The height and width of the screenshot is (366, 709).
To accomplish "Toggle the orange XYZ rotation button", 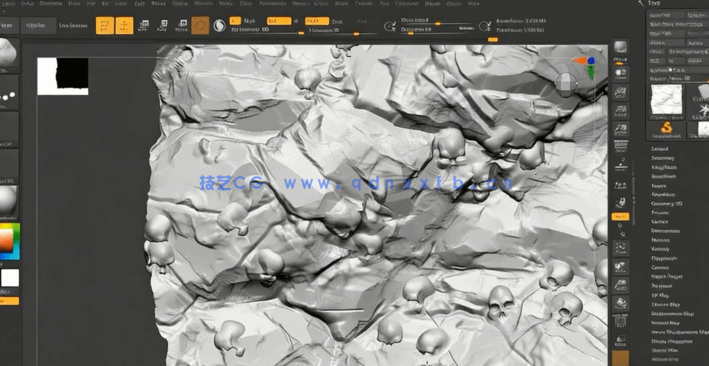I will [620, 217].
